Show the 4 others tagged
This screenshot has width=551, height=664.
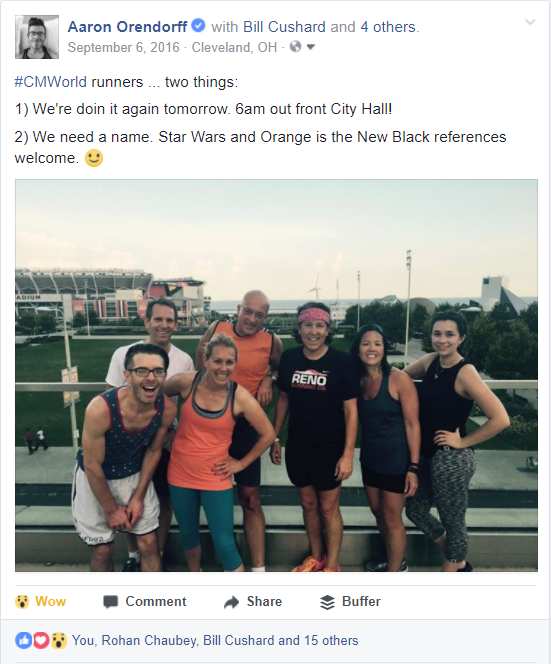(388, 27)
